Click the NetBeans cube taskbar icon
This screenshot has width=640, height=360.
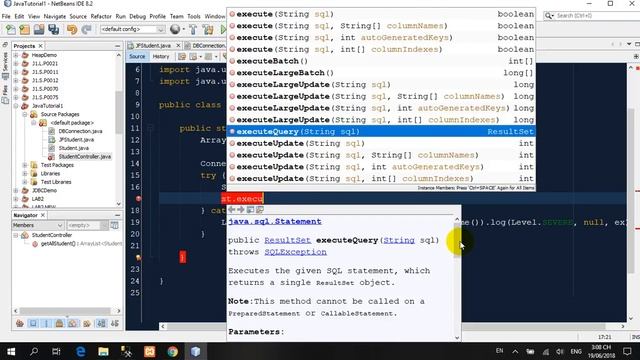[196, 351]
